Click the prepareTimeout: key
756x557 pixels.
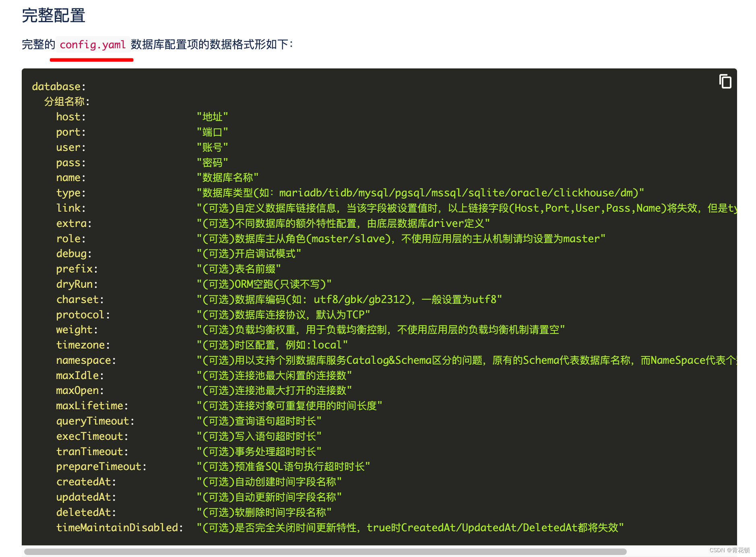click(101, 466)
